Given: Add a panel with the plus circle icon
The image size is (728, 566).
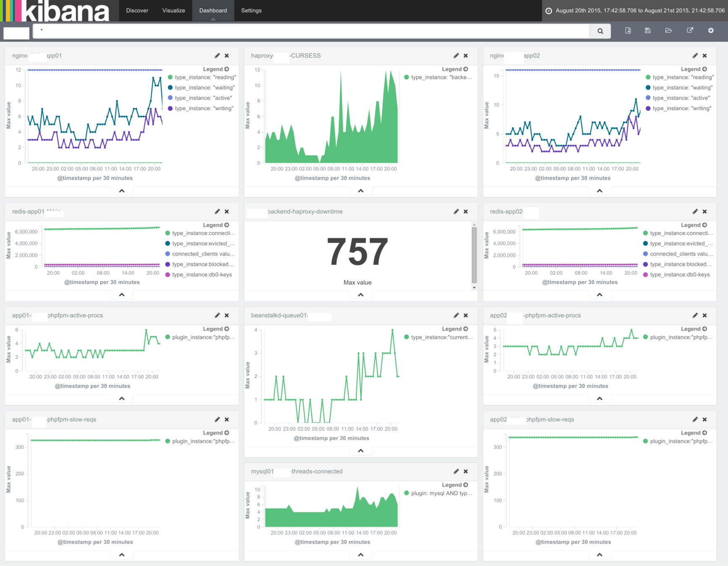Looking at the screenshot, I should (x=711, y=30).
